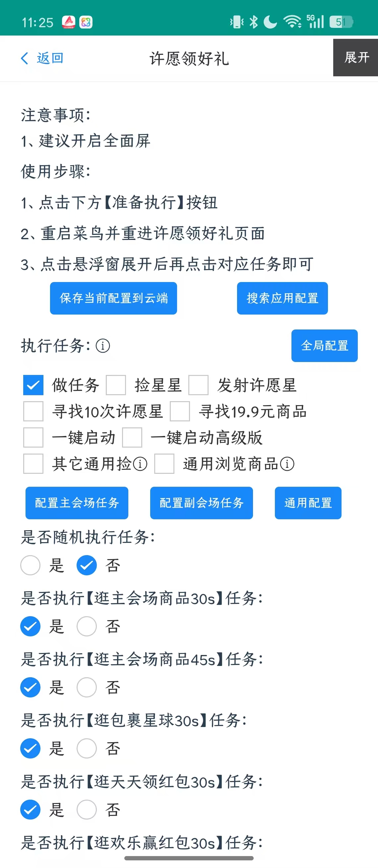Open the 全局配置 settings
Screen dimensions: 378x868
click(x=324, y=346)
